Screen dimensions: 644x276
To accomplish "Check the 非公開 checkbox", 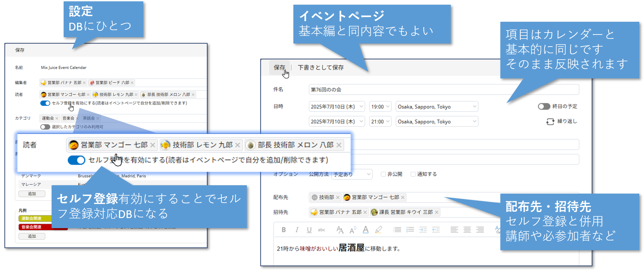I will coord(383,174).
